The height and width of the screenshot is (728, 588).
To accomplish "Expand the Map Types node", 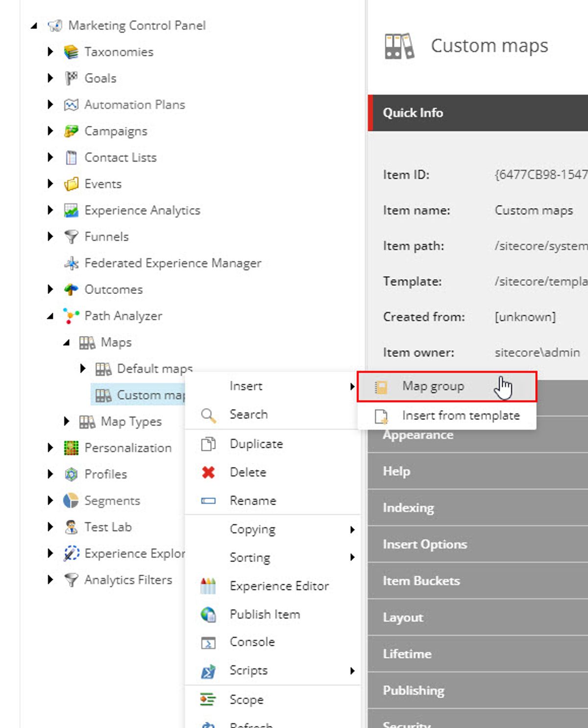I will pos(66,421).
